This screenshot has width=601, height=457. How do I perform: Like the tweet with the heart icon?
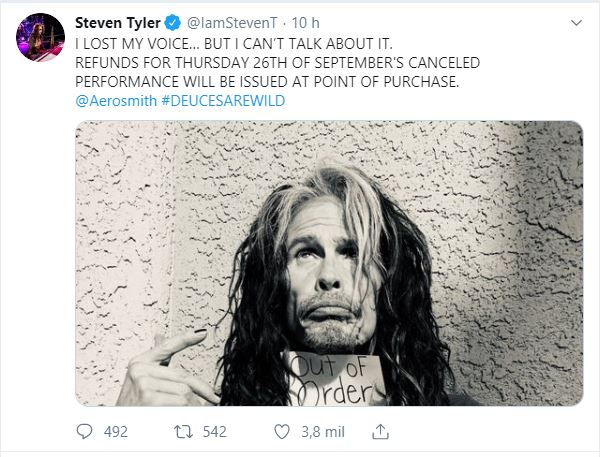[283, 432]
